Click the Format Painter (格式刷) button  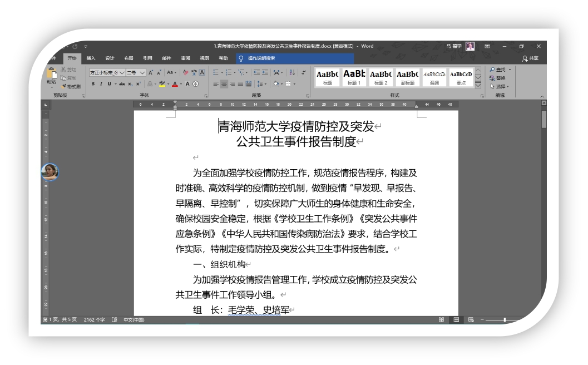(x=71, y=86)
